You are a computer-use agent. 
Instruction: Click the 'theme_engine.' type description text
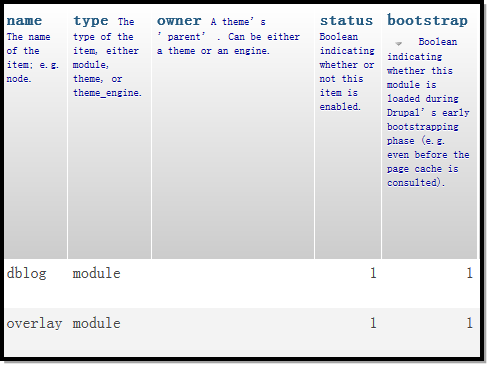pos(107,93)
